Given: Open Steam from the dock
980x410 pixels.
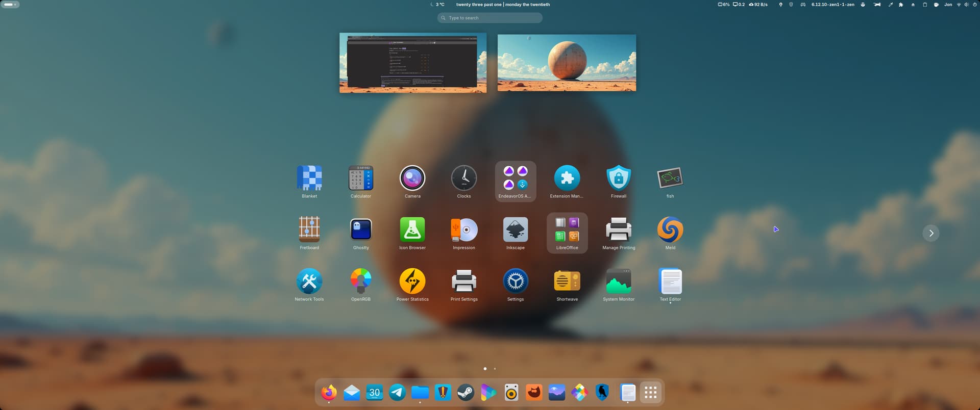Looking at the screenshot, I should 465,392.
